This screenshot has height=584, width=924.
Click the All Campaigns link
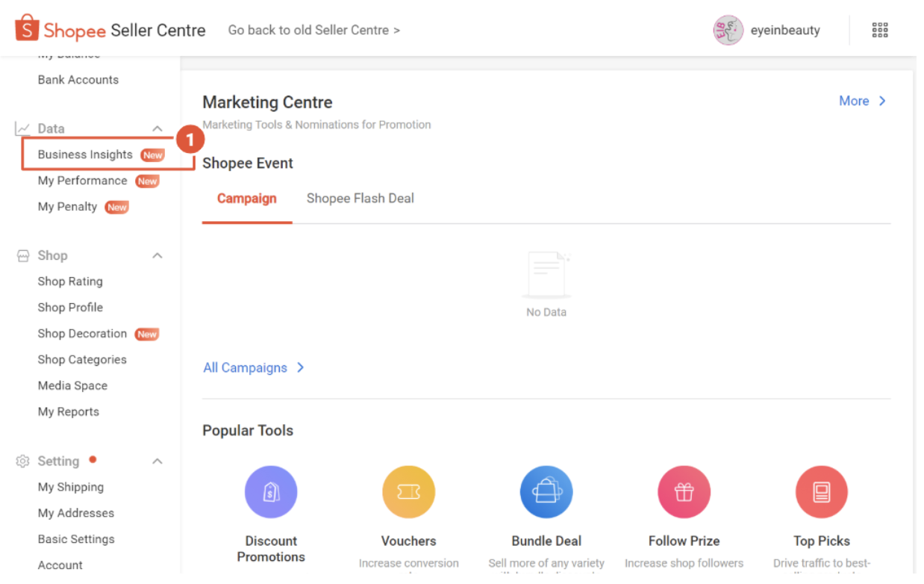(246, 367)
